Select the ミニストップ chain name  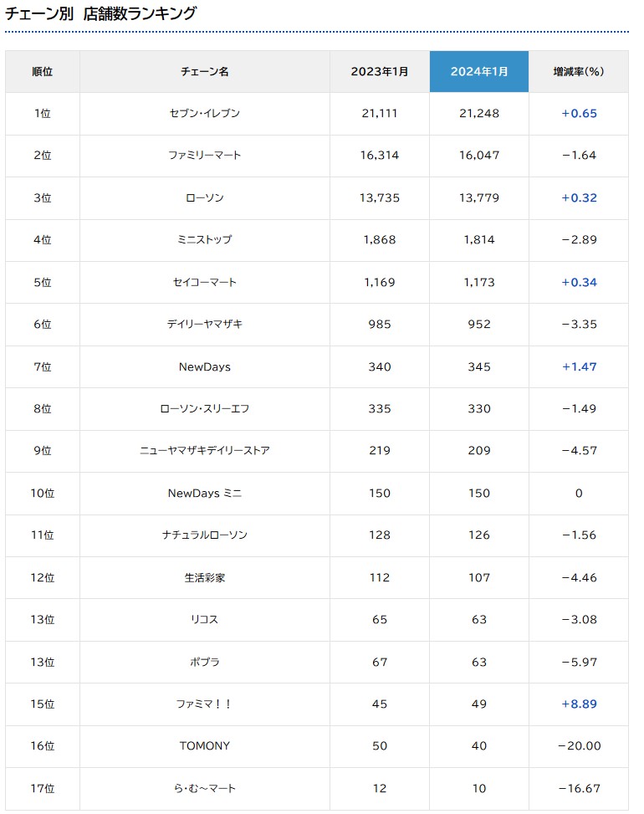click(205, 240)
